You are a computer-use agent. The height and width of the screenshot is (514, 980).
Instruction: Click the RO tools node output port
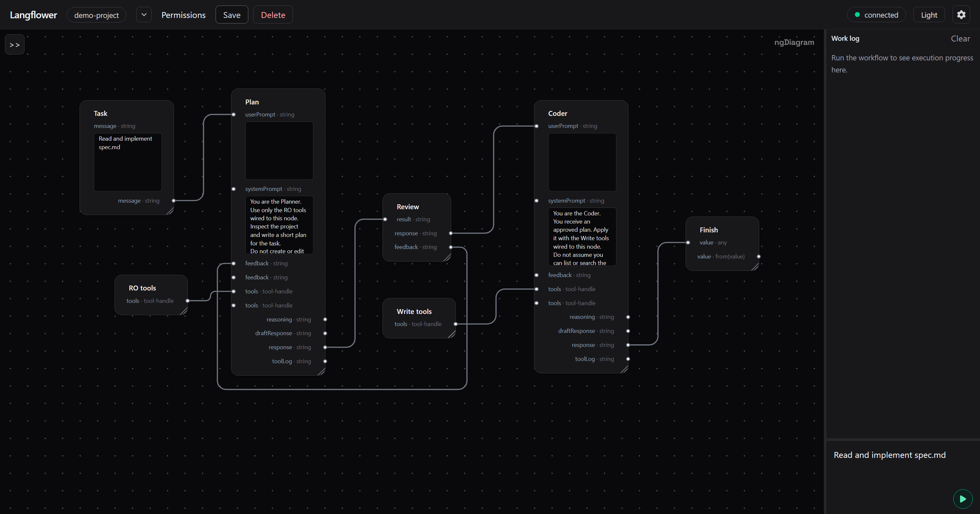tap(187, 301)
